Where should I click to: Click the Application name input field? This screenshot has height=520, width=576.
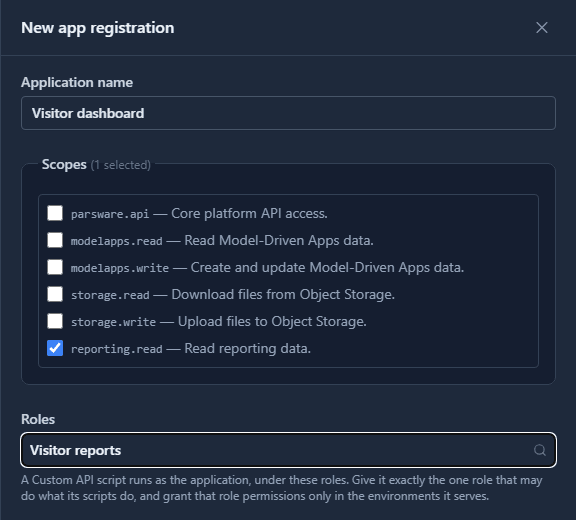pyautogui.click(x=288, y=113)
